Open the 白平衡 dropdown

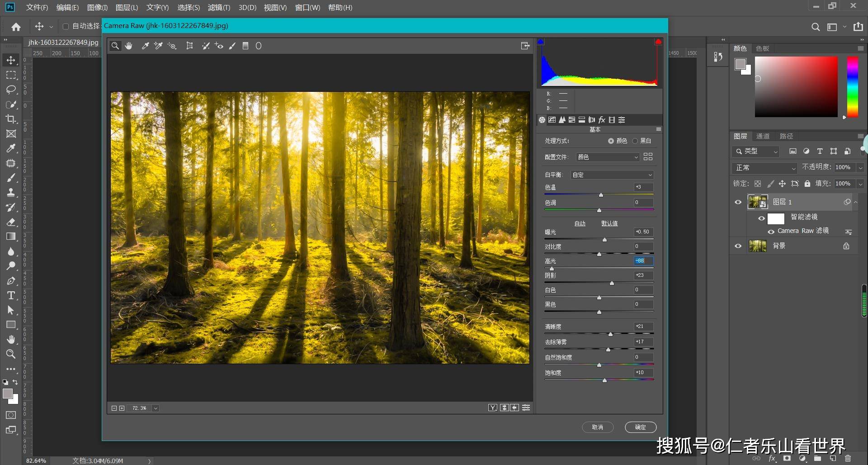[x=612, y=175]
